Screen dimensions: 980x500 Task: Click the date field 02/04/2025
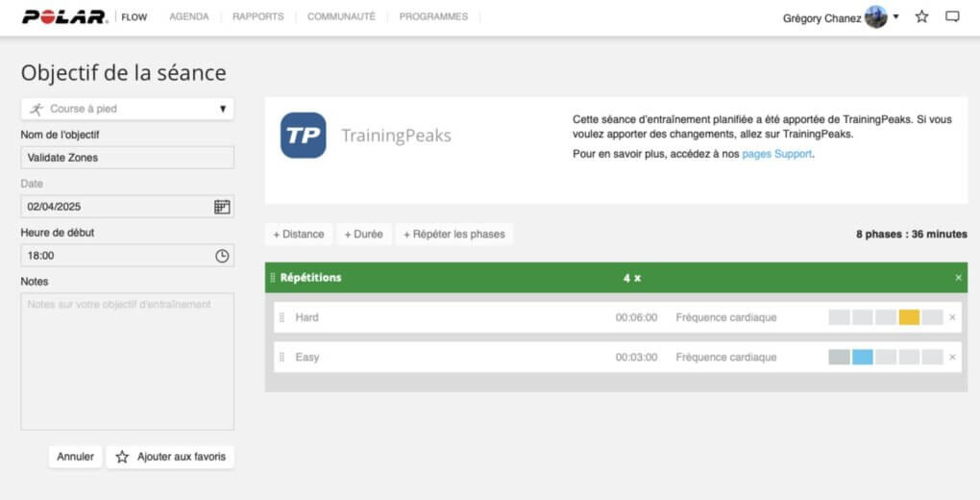pos(128,207)
